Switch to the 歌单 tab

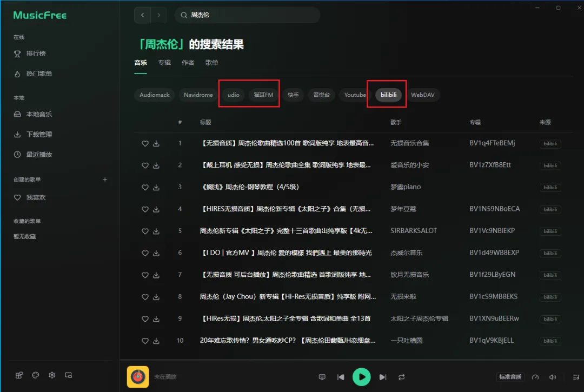[x=211, y=63]
